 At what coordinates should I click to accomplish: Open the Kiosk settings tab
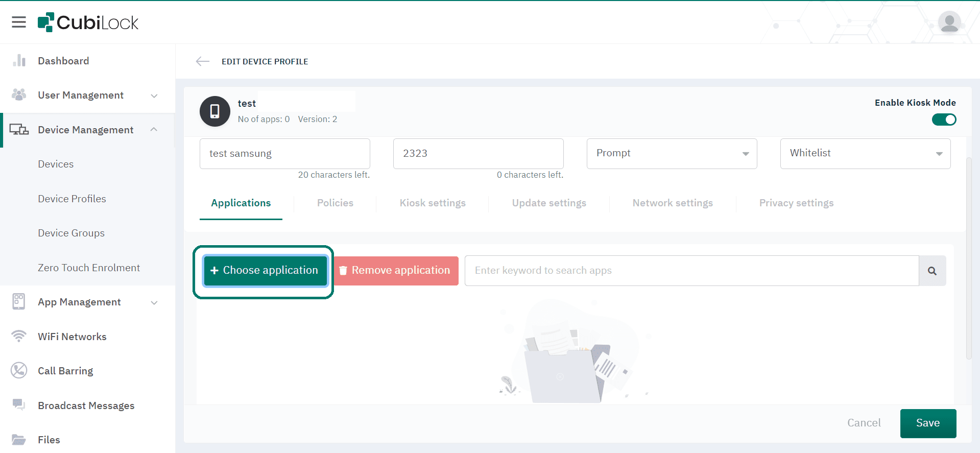pyautogui.click(x=433, y=203)
